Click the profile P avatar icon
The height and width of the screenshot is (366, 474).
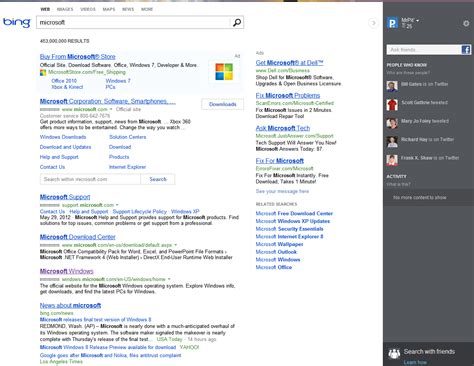[392, 23]
